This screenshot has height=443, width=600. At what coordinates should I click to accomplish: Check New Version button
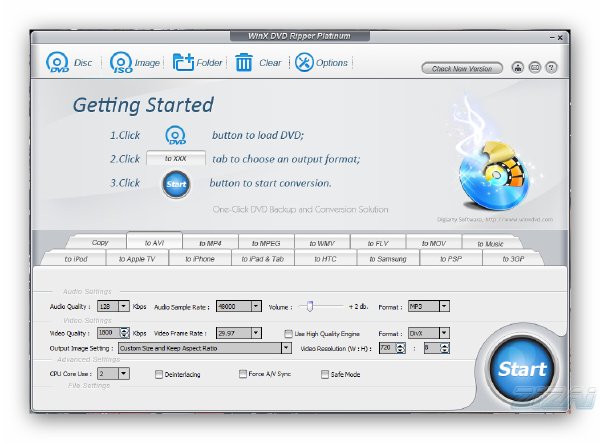pyautogui.click(x=462, y=68)
